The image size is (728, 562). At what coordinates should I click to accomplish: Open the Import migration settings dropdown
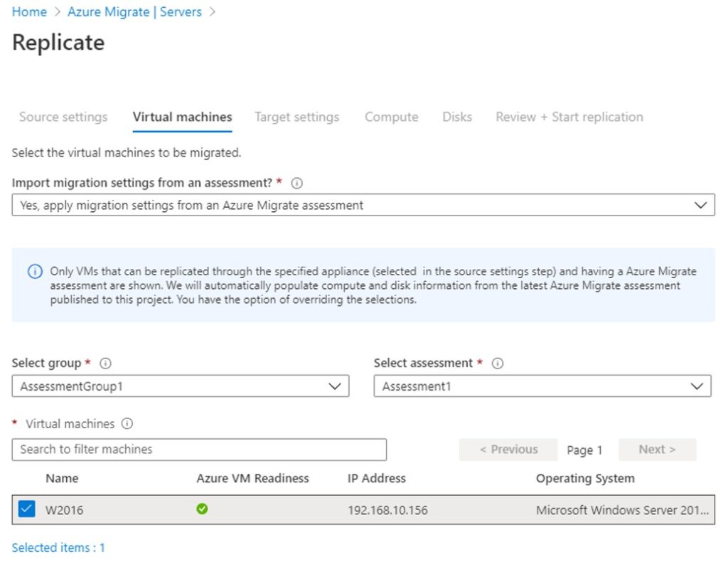[x=363, y=205]
